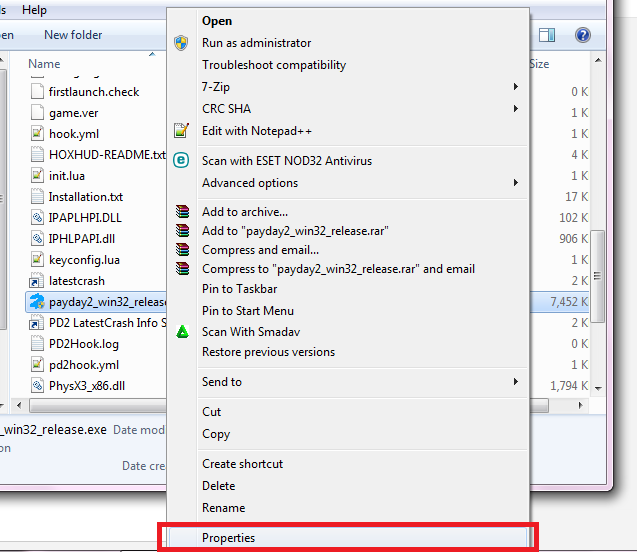637x552 pixels.
Task: Click the latestcrash shortcut icon
Action: pos(37,281)
